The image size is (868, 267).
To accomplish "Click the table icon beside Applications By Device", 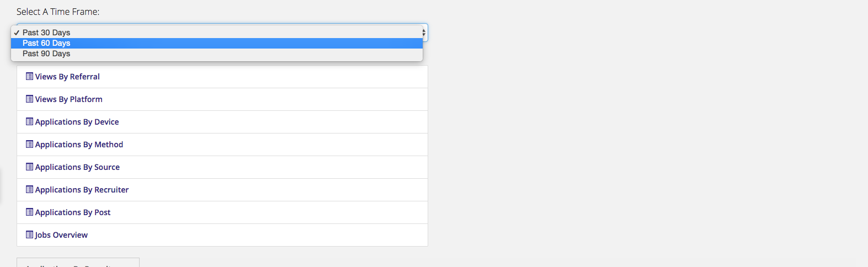I will point(30,122).
